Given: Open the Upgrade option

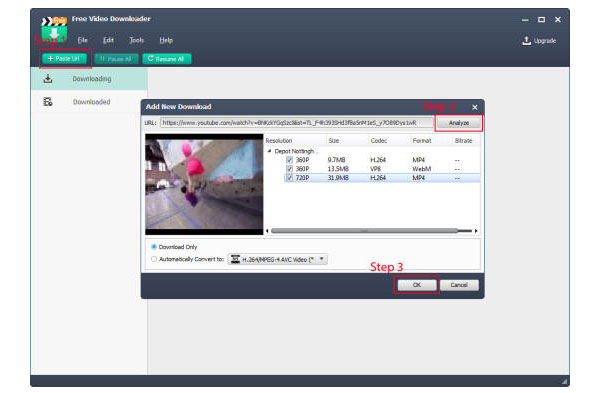Looking at the screenshot, I should (539, 41).
